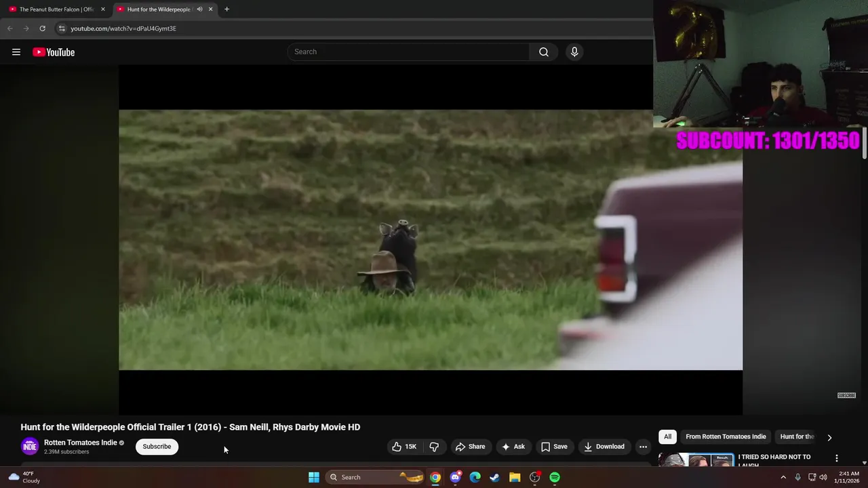Image resolution: width=868 pixels, height=488 pixels.
Task: Go to the YouTube home logo
Action: pyautogui.click(x=54, y=52)
